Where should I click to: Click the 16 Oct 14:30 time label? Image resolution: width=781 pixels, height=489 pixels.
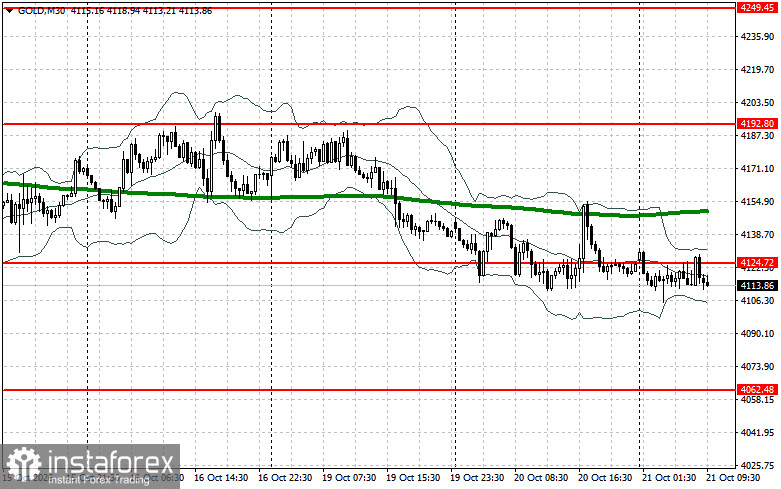(x=221, y=478)
